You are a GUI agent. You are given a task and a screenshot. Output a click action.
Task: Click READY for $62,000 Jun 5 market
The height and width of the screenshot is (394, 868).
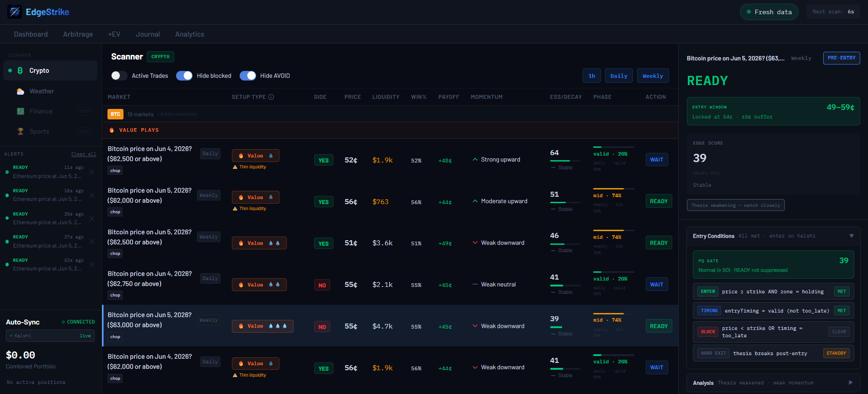click(659, 201)
